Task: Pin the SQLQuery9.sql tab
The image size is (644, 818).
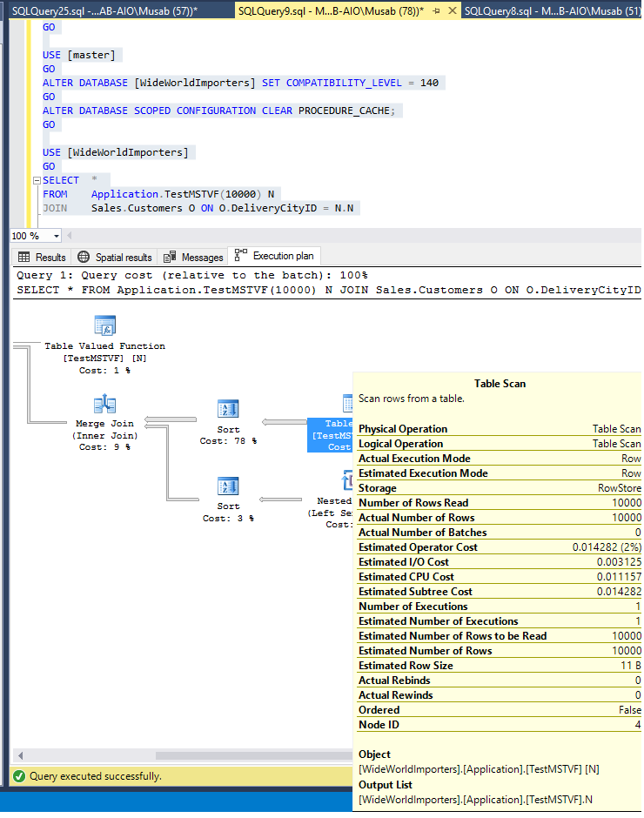Action: click(437, 11)
